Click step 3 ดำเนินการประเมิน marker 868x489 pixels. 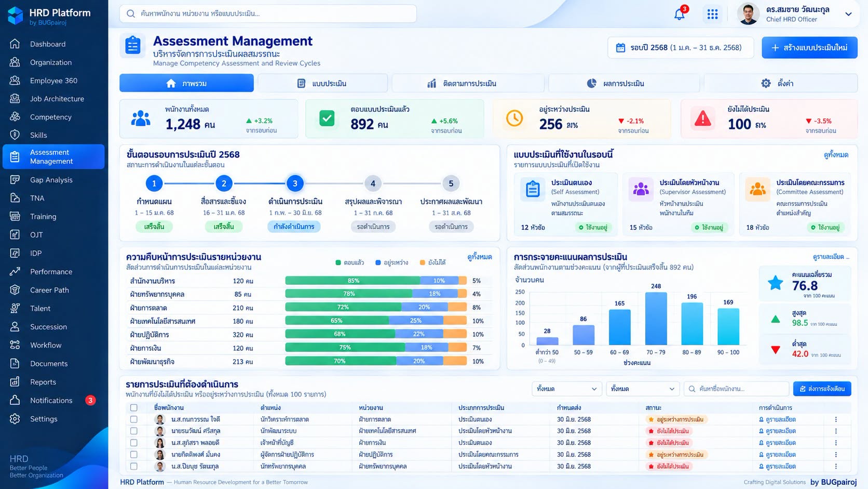click(x=295, y=183)
